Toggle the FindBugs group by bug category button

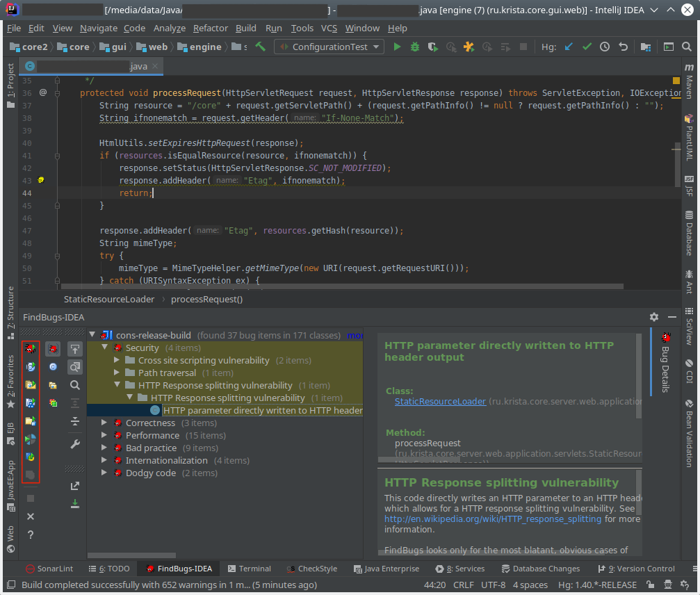click(x=53, y=348)
